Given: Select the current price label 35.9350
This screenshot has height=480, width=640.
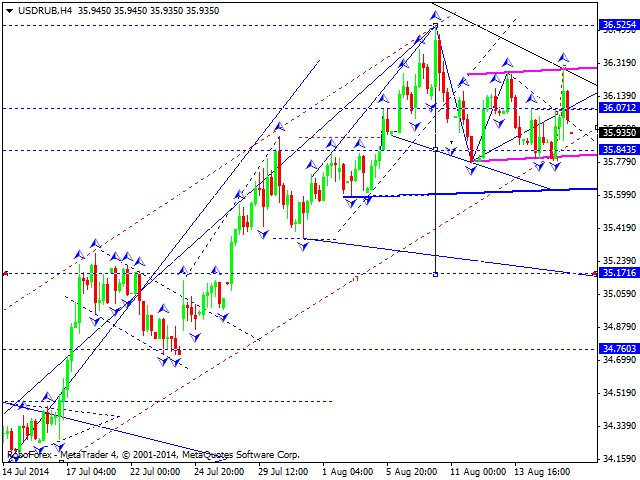Looking at the screenshot, I should [619, 131].
